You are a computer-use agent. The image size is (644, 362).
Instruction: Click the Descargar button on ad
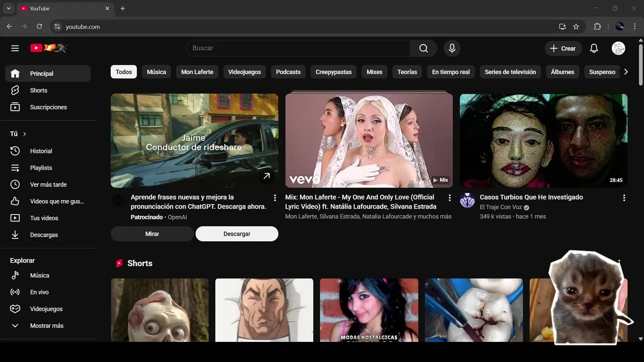[237, 234]
